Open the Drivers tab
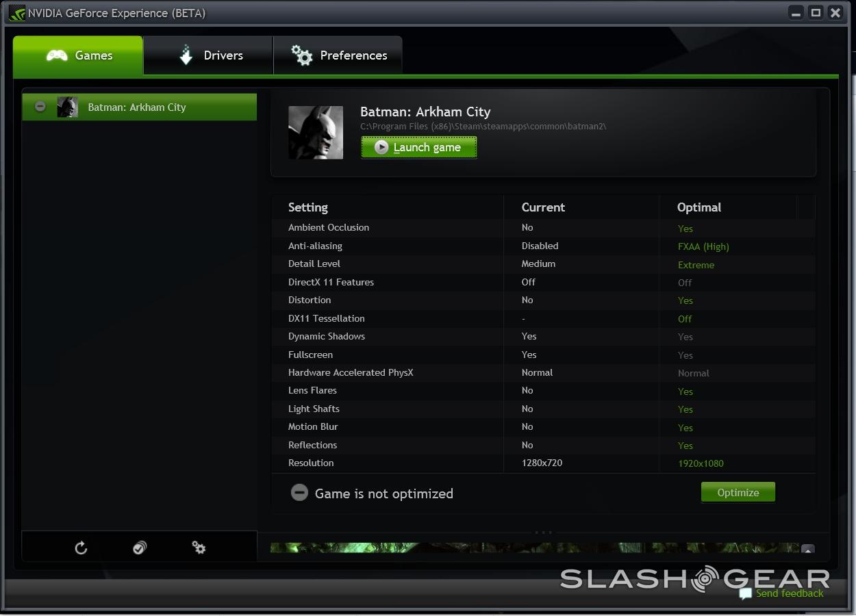The image size is (856, 616). [208, 55]
